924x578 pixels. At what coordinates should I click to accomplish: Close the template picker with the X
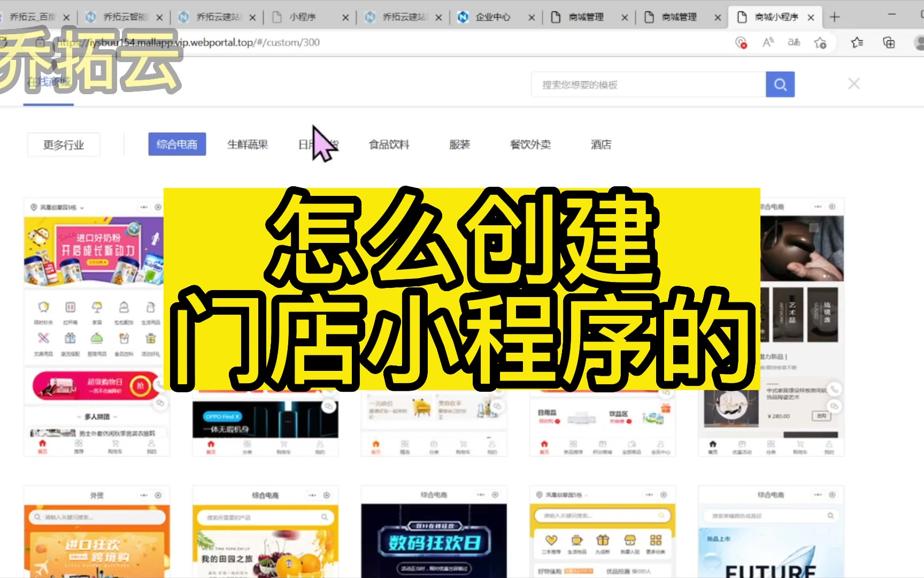coord(854,84)
